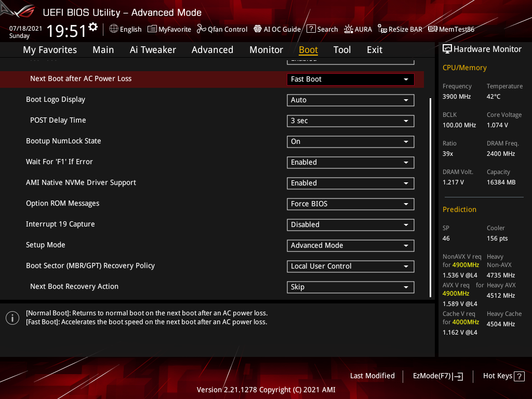Enable Interrupt 19 Capture

[x=350, y=224]
